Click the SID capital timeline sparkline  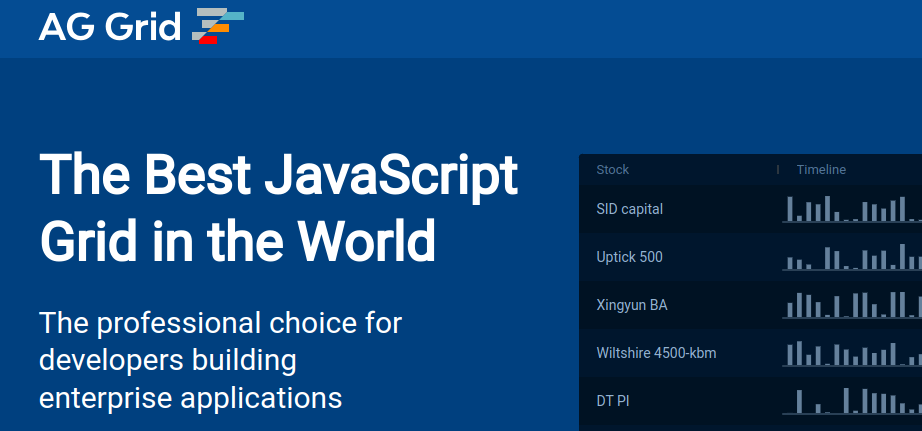[x=852, y=209]
